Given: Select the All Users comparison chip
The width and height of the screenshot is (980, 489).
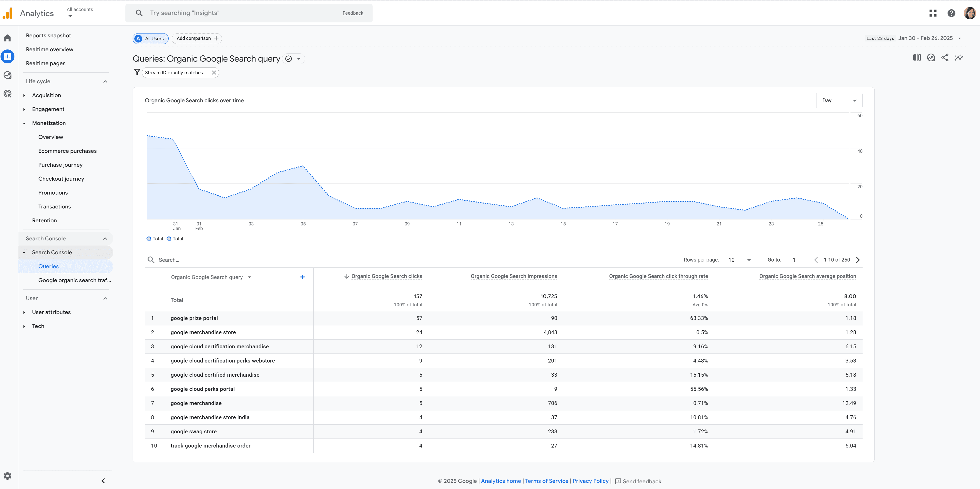Looking at the screenshot, I should (151, 38).
